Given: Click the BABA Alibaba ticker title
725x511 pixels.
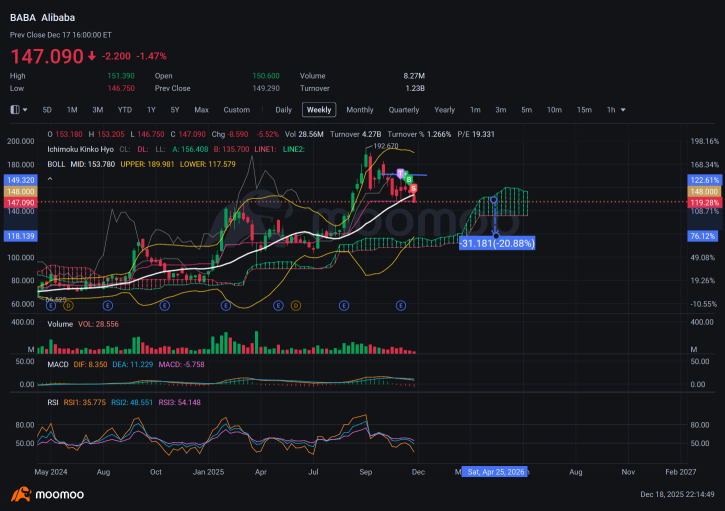Looking at the screenshot, I should tap(43, 18).
